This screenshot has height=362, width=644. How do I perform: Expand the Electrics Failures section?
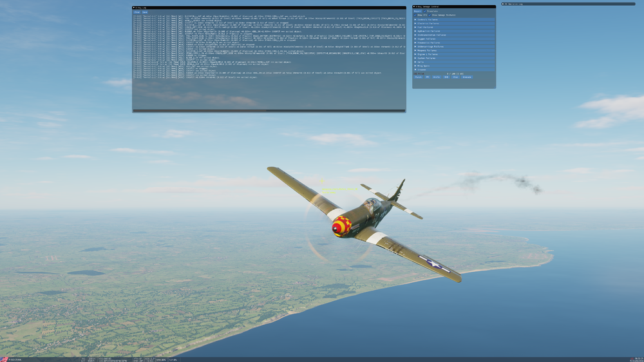click(454, 23)
